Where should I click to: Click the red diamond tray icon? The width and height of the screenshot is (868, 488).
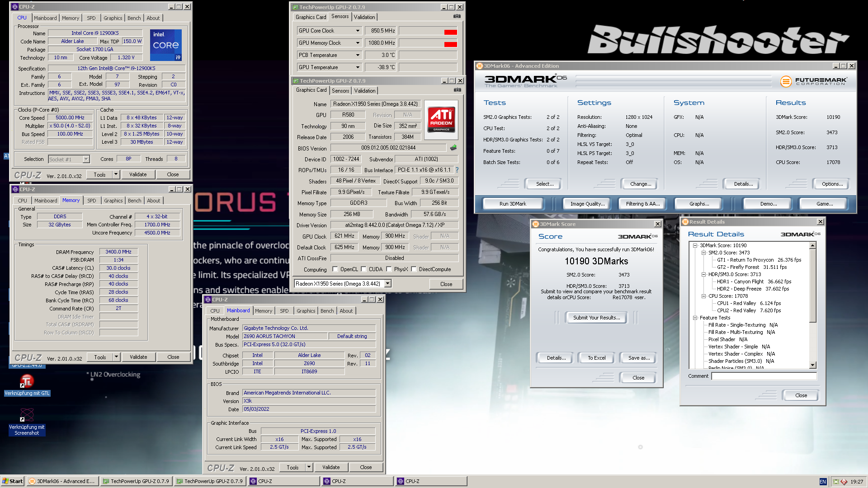(844, 482)
